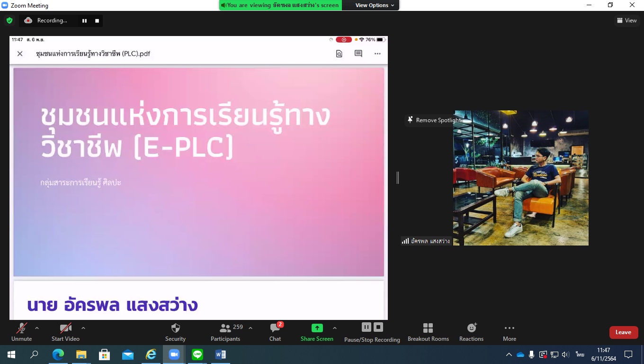644x364 pixels.
Task: Leave the meeting
Action: (623, 332)
